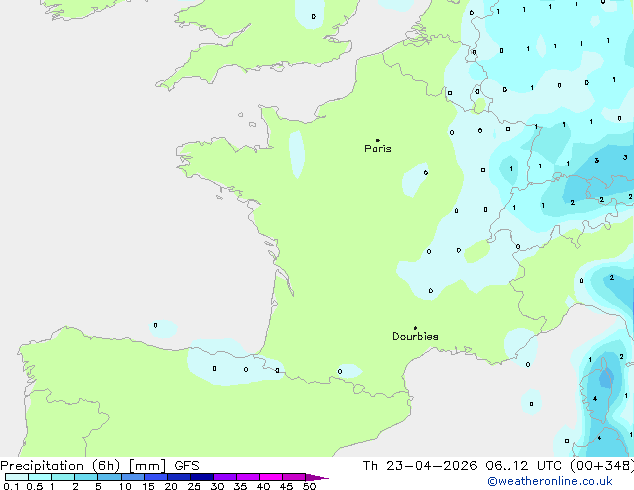Pick the legend swatch between 25 and 30
This screenshot has height=490, width=634.
click(202, 477)
